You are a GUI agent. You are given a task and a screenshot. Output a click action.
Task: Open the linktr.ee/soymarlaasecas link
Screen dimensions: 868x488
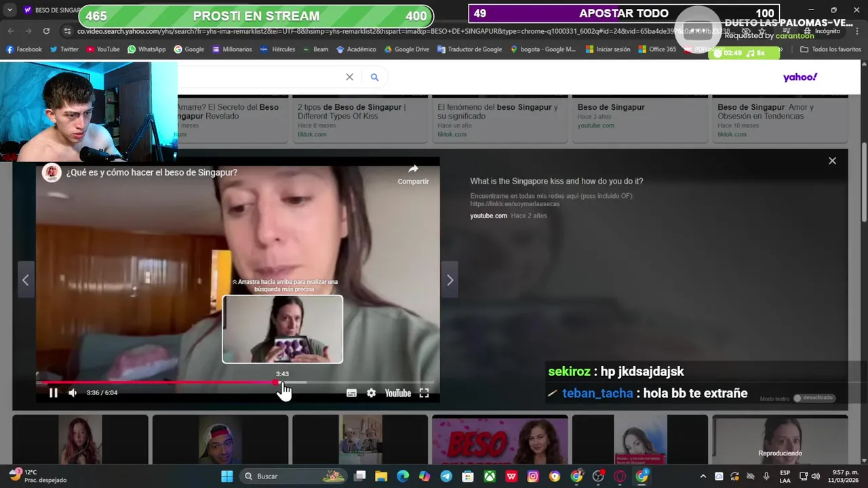click(515, 203)
